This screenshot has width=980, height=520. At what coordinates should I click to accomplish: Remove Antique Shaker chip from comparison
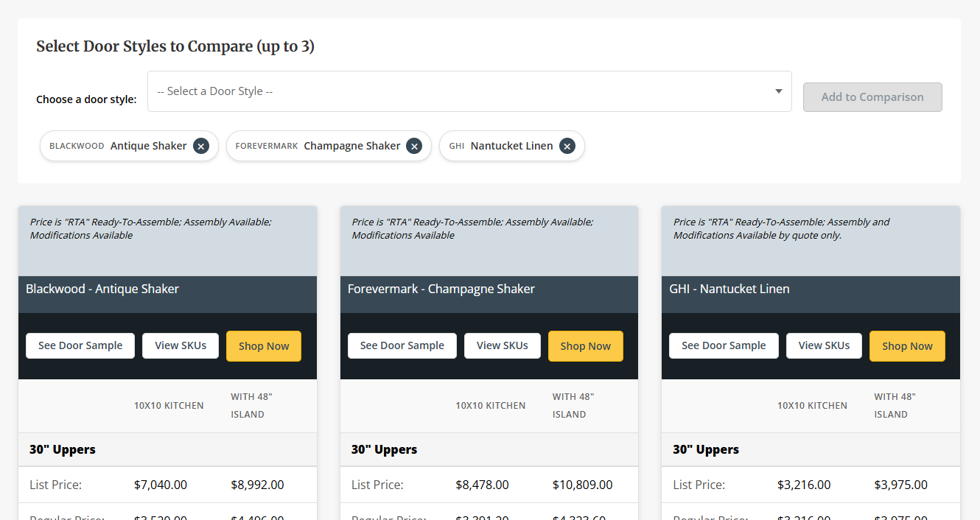pos(201,146)
